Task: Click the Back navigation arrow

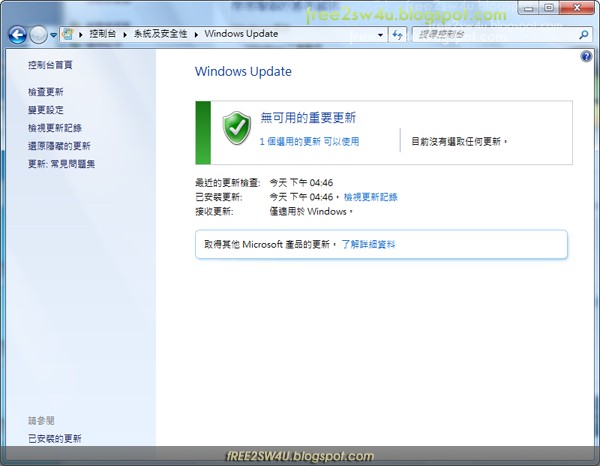Action: pyautogui.click(x=17, y=35)
